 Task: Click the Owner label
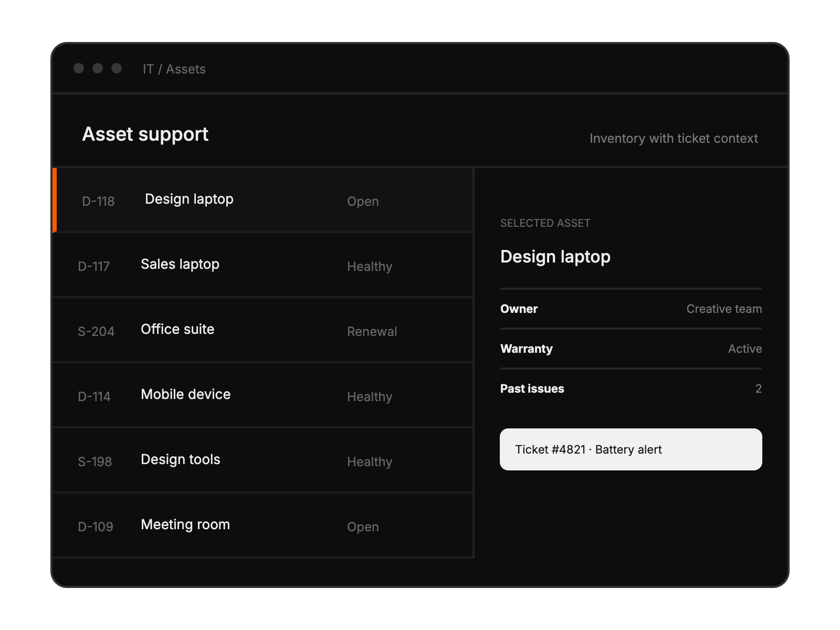point(519,309)
